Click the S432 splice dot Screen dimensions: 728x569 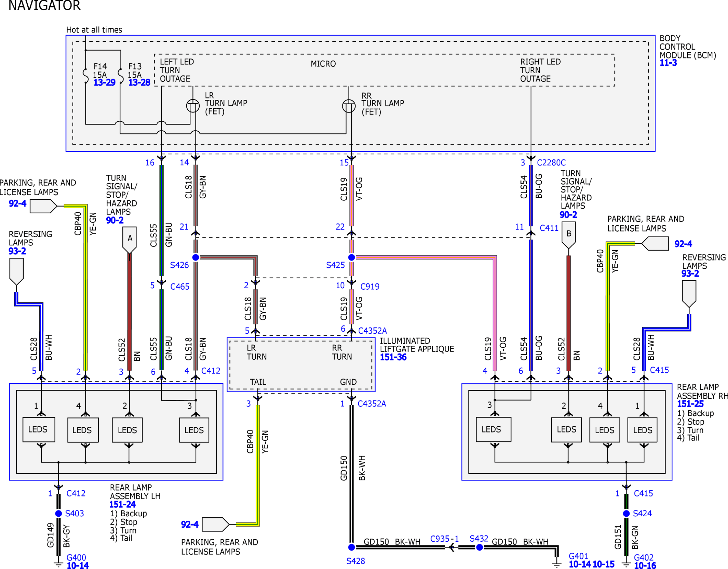(480, 547)
